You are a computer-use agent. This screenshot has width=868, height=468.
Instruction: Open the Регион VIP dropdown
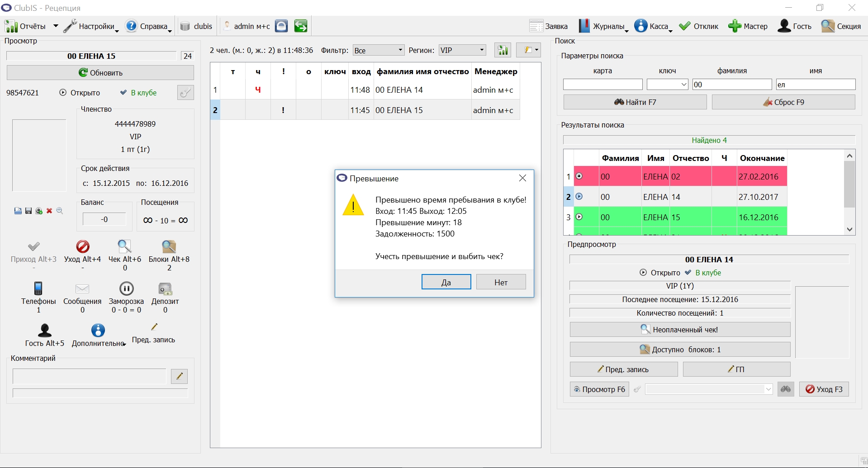462,50
